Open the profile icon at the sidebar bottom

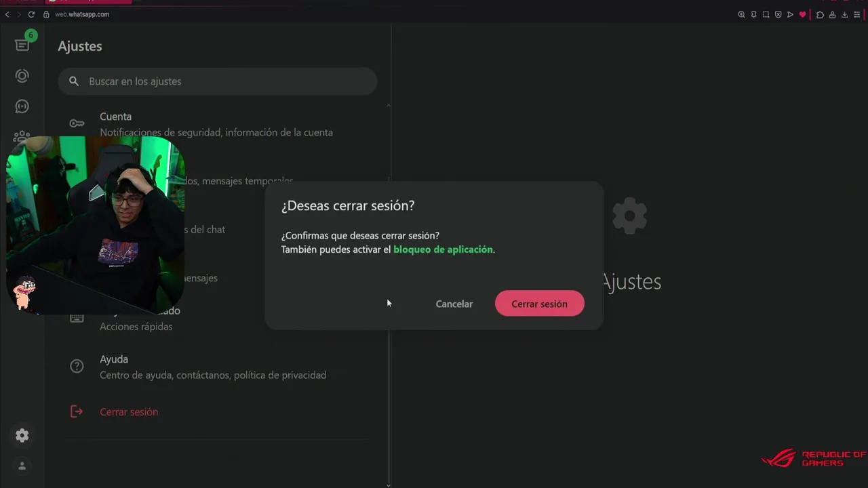[22, 466]
